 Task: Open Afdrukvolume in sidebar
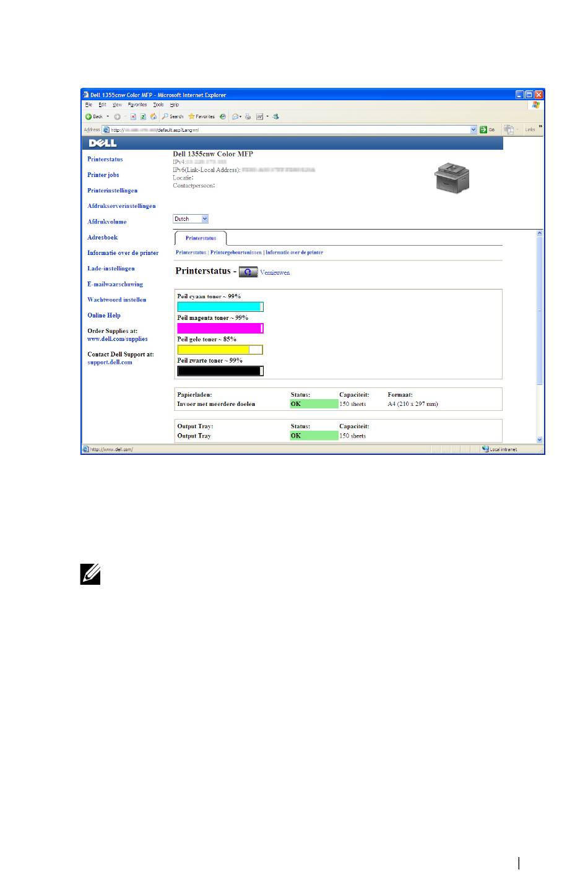click(x=107, y=222)
